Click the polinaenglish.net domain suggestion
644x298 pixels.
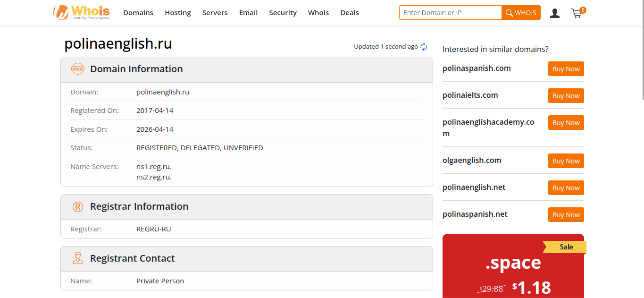point(474,187)
